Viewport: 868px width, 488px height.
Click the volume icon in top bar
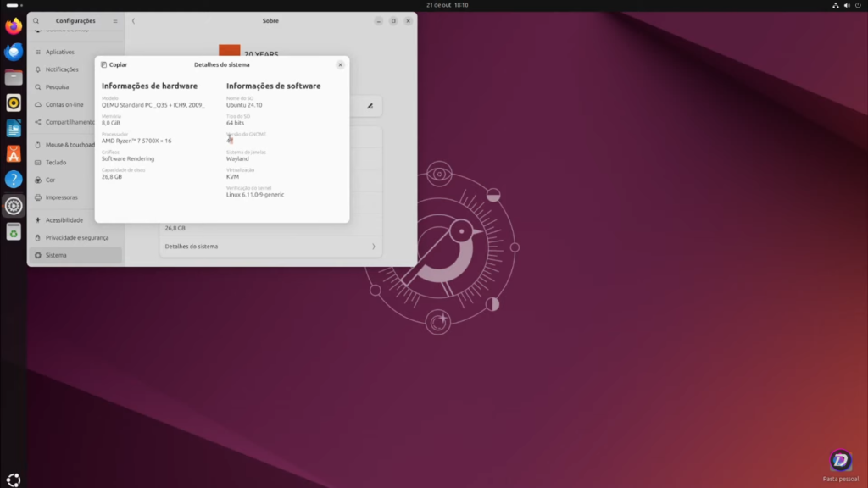847,6
